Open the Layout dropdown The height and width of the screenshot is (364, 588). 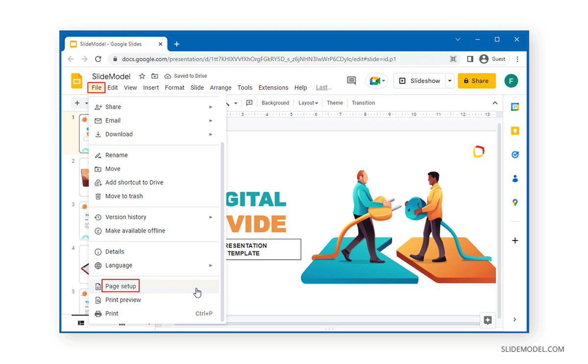(x=308, y=103)
